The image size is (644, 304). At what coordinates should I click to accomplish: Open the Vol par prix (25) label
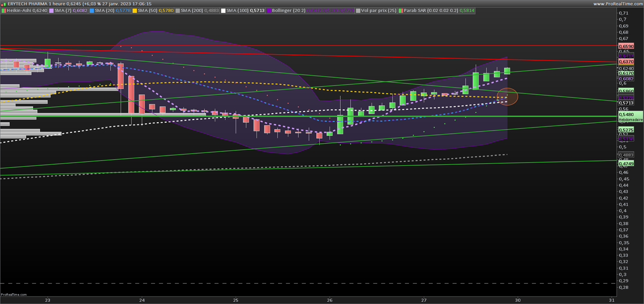pyautogui.click(x=379, y=10)
